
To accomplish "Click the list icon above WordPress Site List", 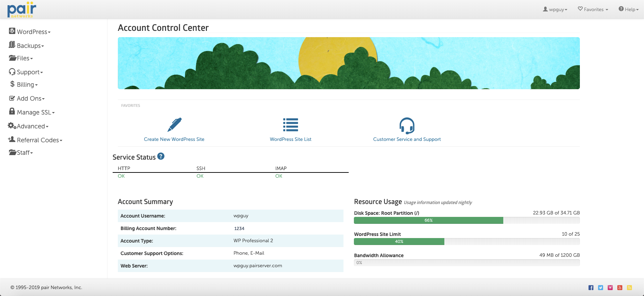I will [290, 125].
